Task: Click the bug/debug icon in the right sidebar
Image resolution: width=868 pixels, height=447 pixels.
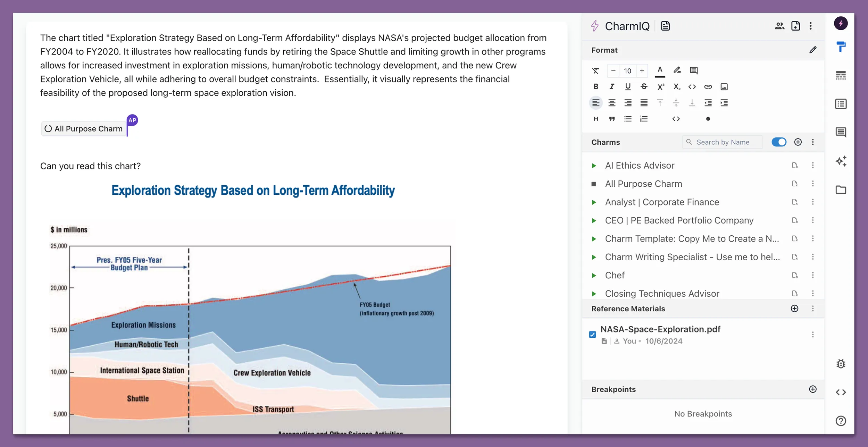Action: point(841,363)
